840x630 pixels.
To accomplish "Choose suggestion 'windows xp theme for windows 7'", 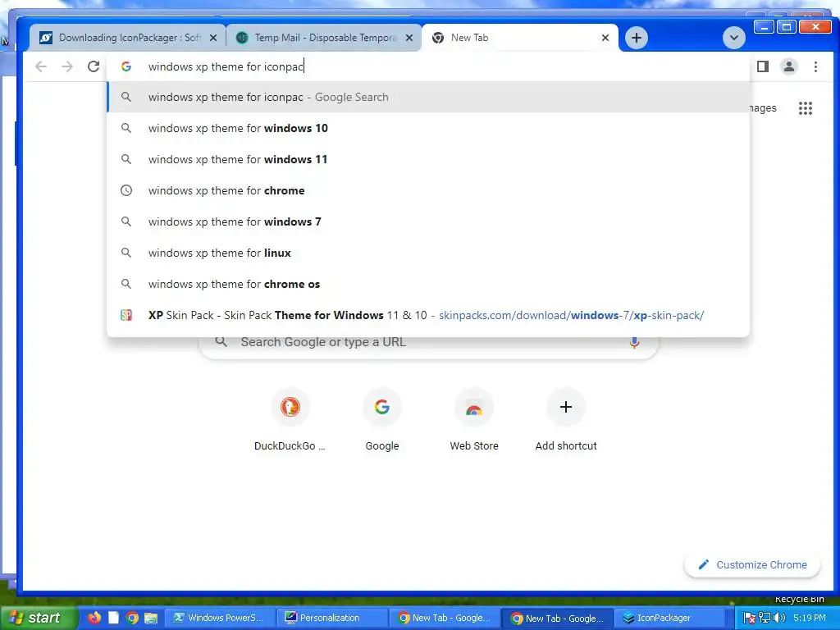I will tap(428, 221).
